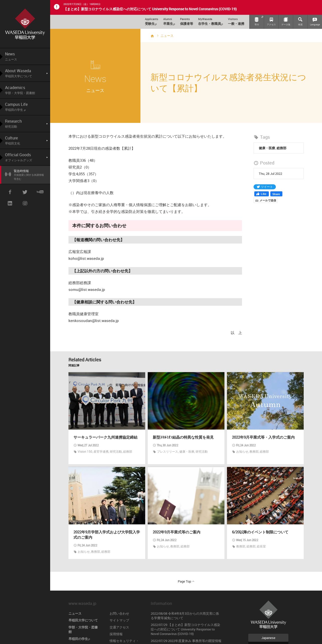322x644 pixels.
Task: Open 6/20以降のイベント制限について article title
Action: point(260,532)
